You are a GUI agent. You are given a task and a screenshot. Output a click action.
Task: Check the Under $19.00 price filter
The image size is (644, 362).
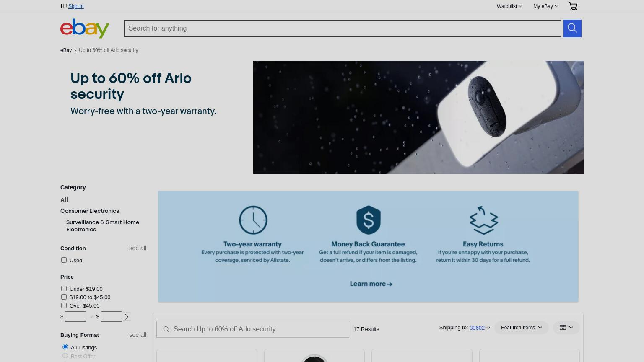pos(64,289)
